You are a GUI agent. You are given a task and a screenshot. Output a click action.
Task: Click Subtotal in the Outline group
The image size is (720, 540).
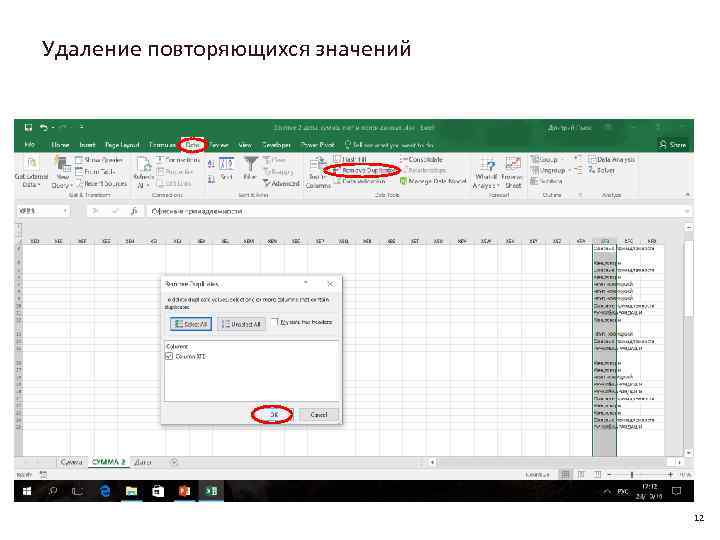pos(546,181)
